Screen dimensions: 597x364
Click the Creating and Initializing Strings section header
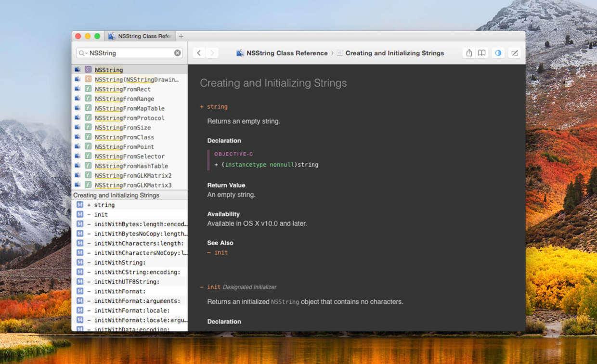(130, 195)
